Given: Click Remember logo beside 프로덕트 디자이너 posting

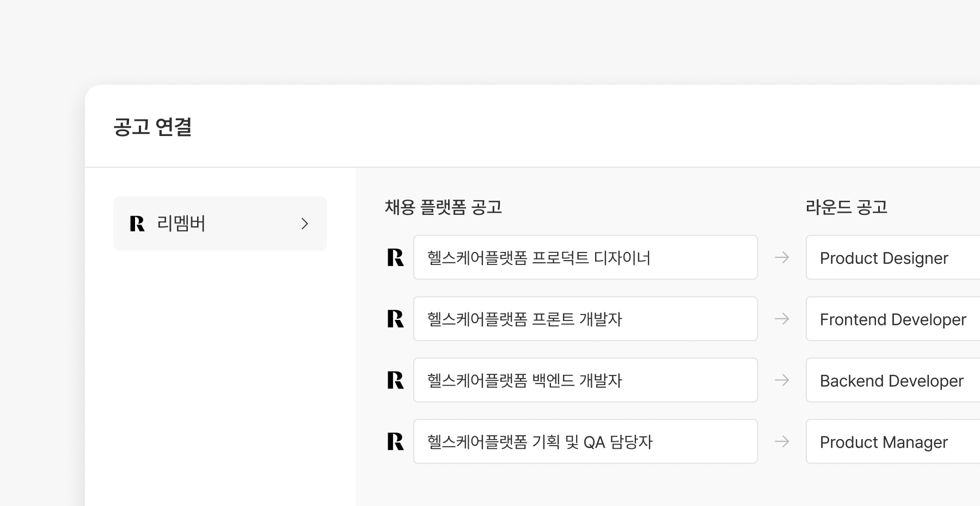Looking at the screenshot, I should coord(396,257).
